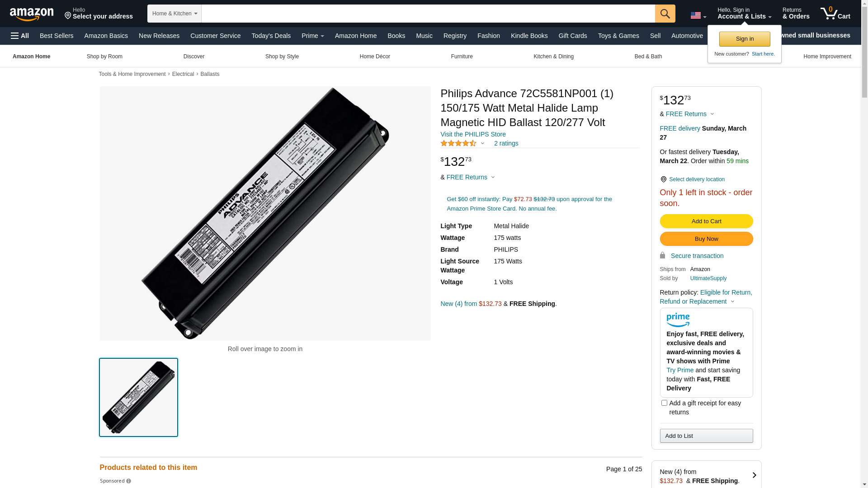Click the US flag language selector
The width and height of the screenshot is (868, 488).
pyautogui.click(x=698, y=15)
